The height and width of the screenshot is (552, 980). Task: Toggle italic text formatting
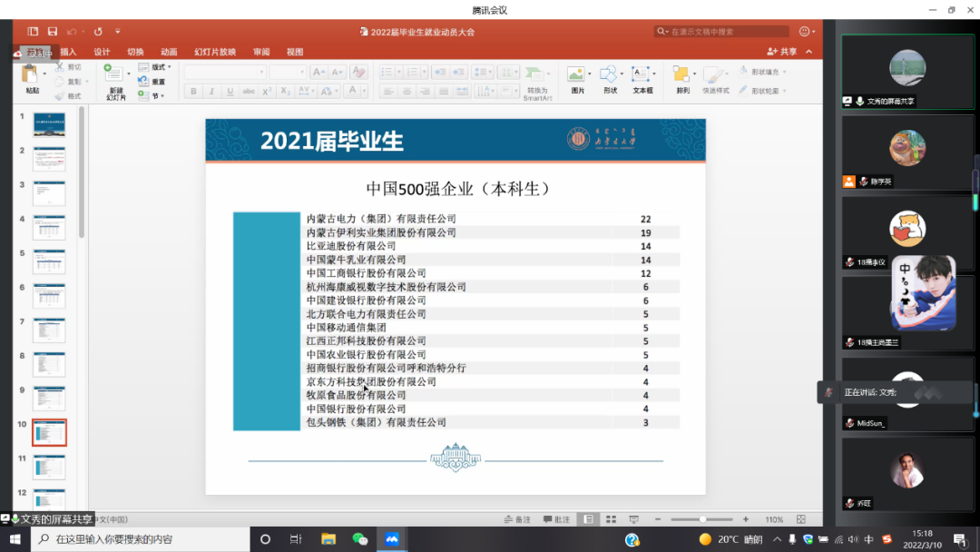(211, 92)
